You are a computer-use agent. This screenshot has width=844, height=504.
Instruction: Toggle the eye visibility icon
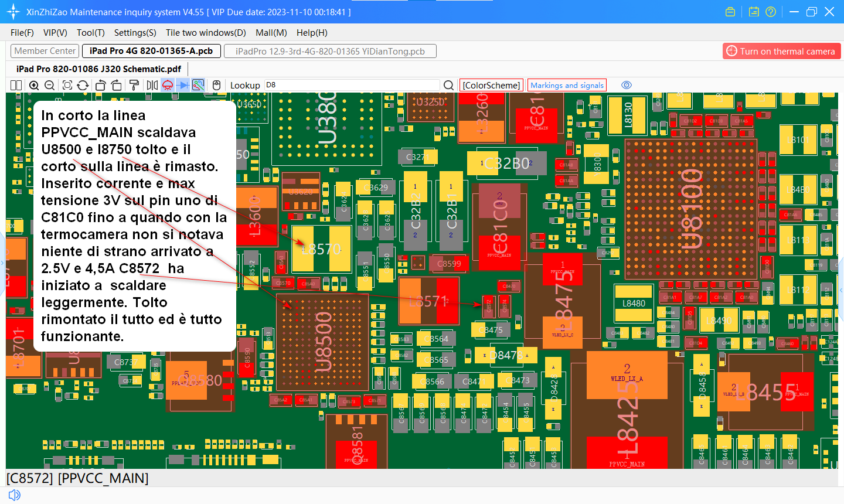(x=627, y=85)
